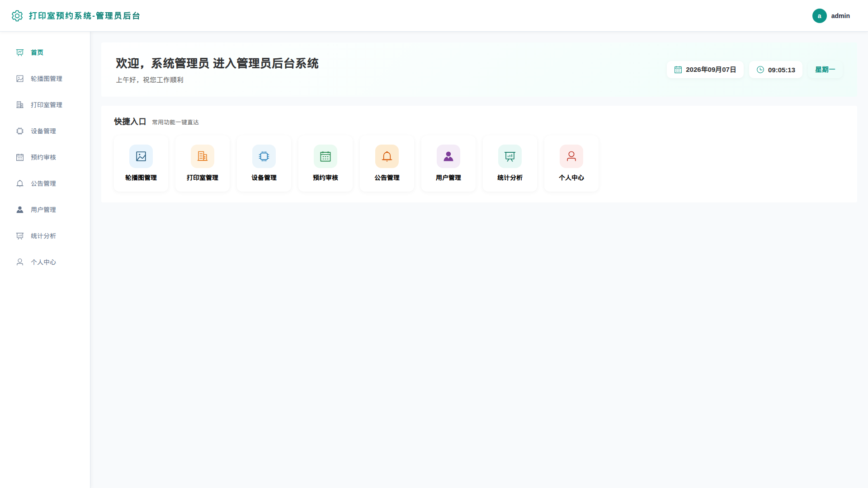Click the greeting 上午好，祝您工作顺利

[150, 80]
